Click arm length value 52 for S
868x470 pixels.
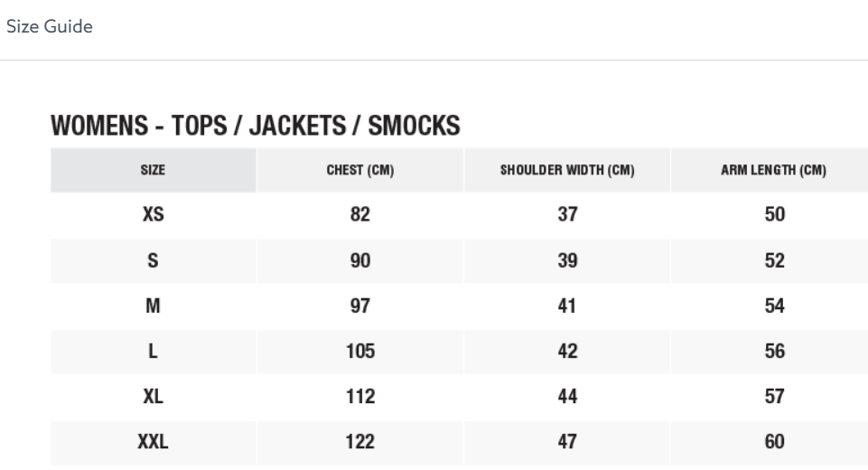(x=774, y=260)
